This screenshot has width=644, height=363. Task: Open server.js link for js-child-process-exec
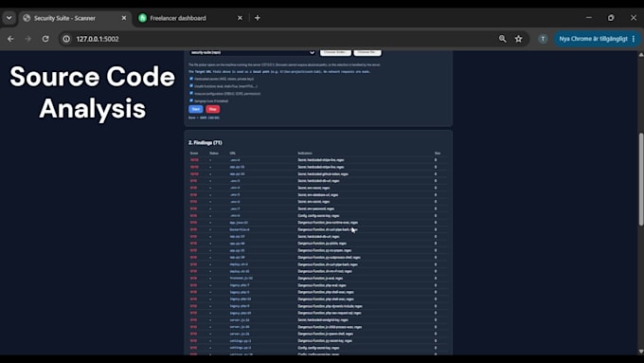pyautogui.click(x=240, y=327)
